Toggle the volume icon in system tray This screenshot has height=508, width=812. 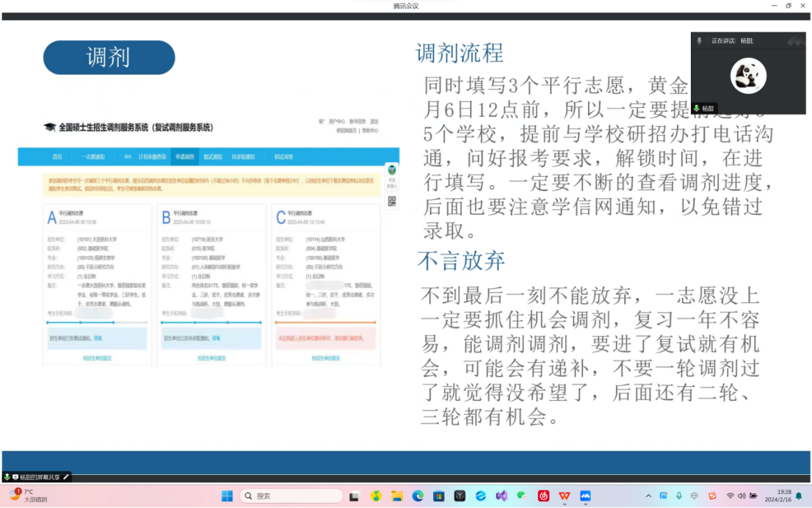(742, 496)
